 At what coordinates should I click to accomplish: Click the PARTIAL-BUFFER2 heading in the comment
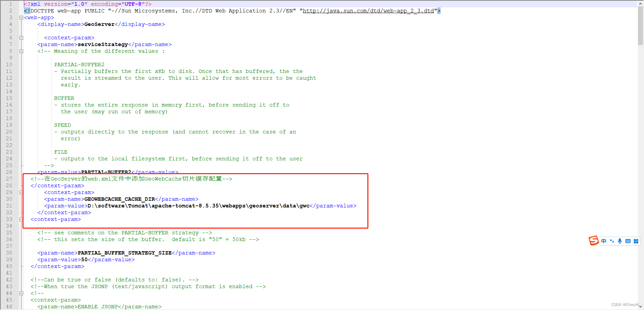(x=79, y=65)
